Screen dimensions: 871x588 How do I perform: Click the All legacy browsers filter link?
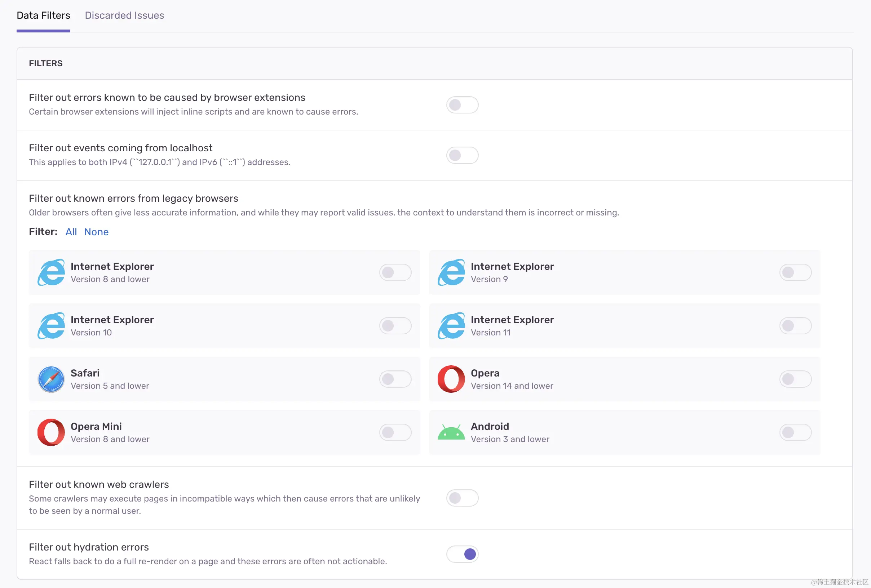(71, 232)
